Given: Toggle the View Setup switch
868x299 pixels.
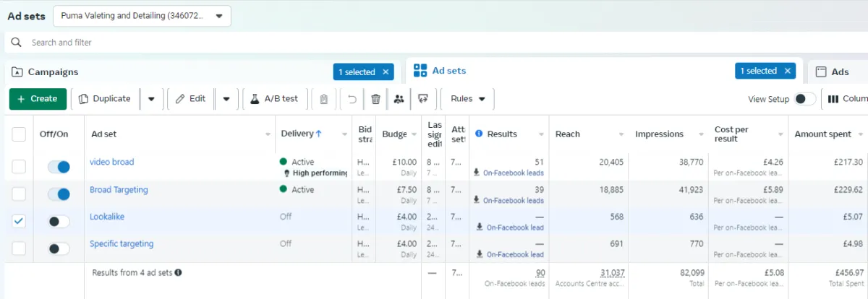Looking at the screenshot, I should click(x=804, y=99).
